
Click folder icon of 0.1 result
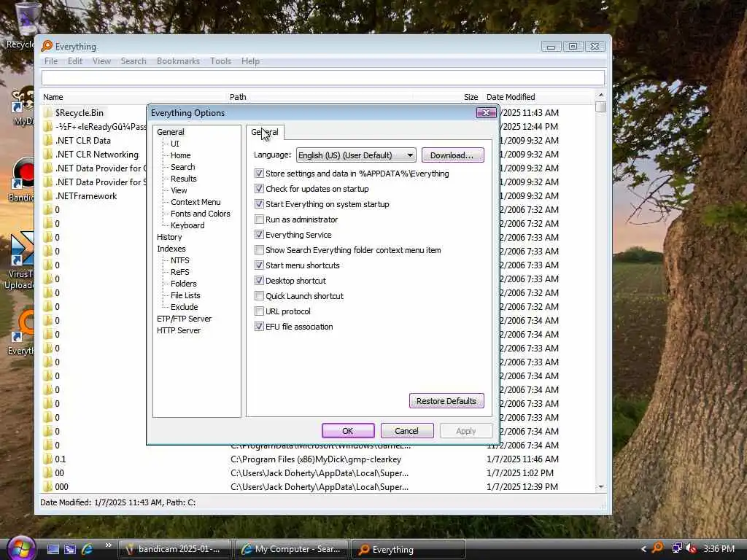click(x=47, y=459)
